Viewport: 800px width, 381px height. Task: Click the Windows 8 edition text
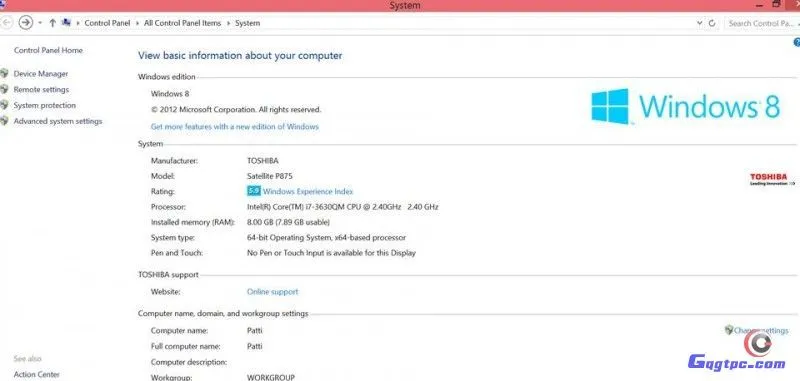pos(170,93)
